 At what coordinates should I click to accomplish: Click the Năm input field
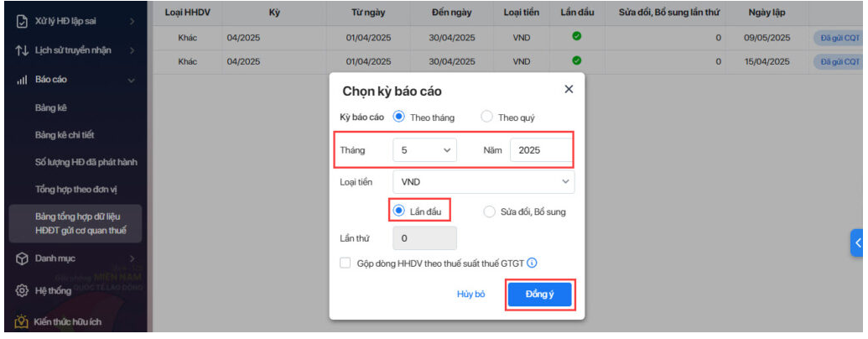(540, 150)
